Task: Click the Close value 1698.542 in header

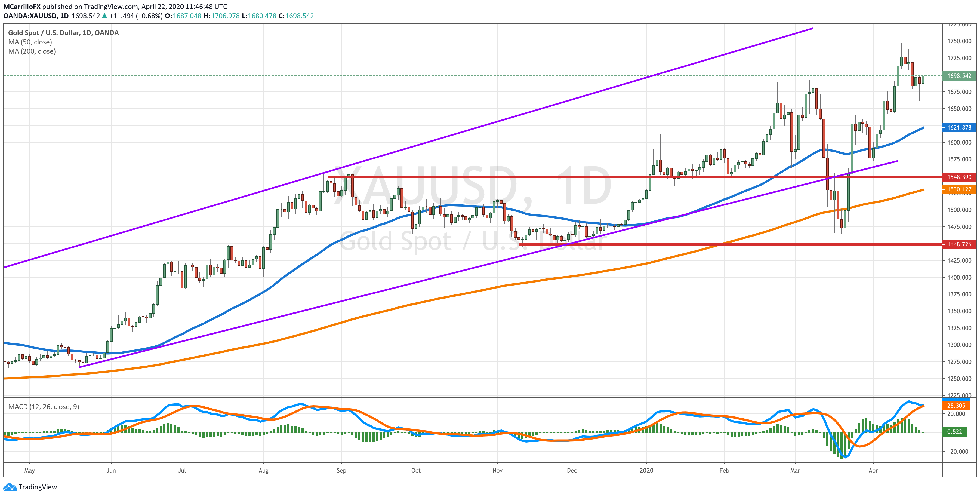Action: click(x=299, y=16)
